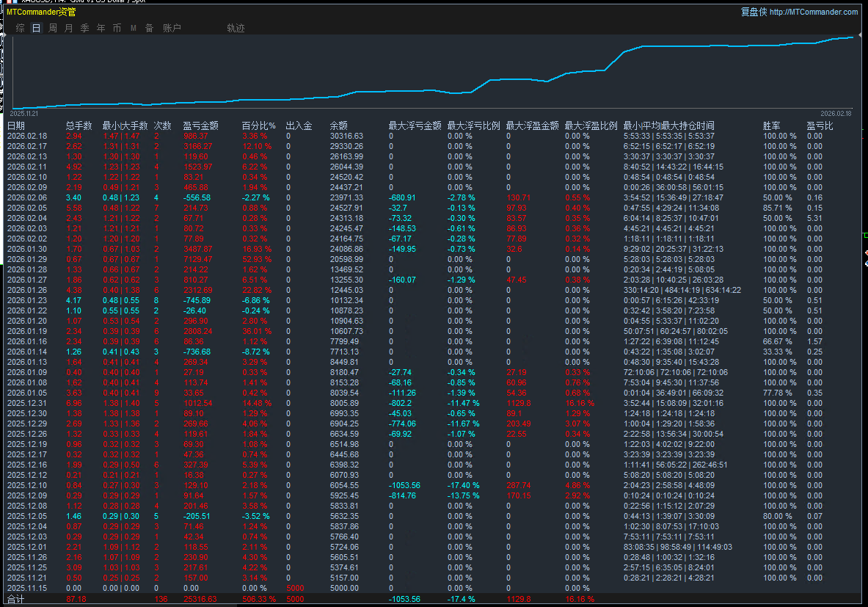
Task: Click the 日期 column header
Action: click(x=16, y=126)
